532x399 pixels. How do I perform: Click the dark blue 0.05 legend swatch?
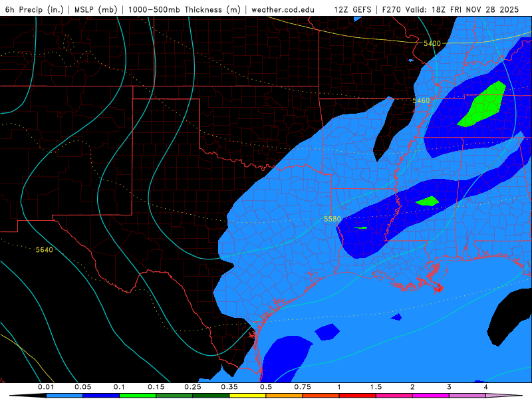[x=101, y=396]
